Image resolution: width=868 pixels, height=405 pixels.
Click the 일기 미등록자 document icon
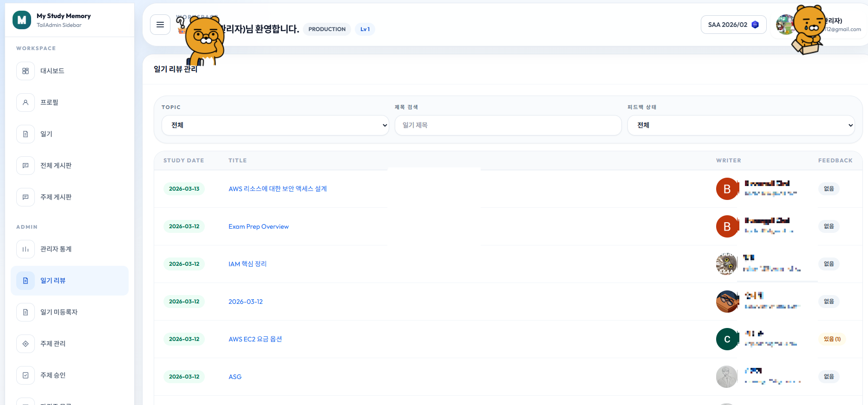coord(26,312)
